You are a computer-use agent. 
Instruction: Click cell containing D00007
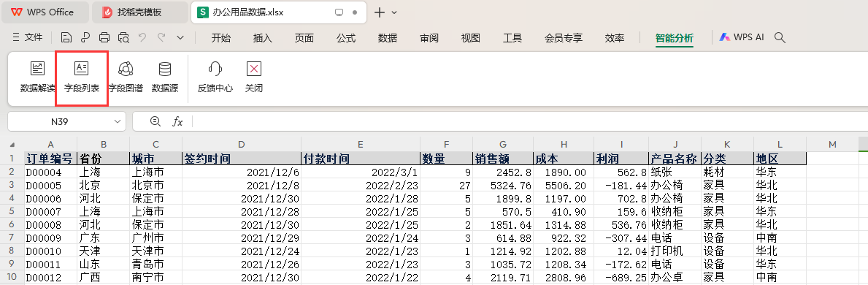51,211
